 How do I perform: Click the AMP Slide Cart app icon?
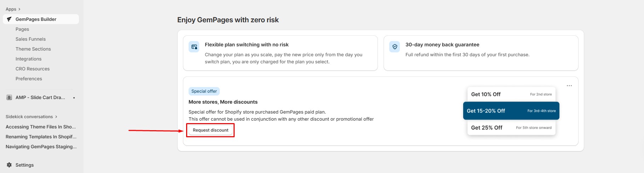tap(9, 97)
